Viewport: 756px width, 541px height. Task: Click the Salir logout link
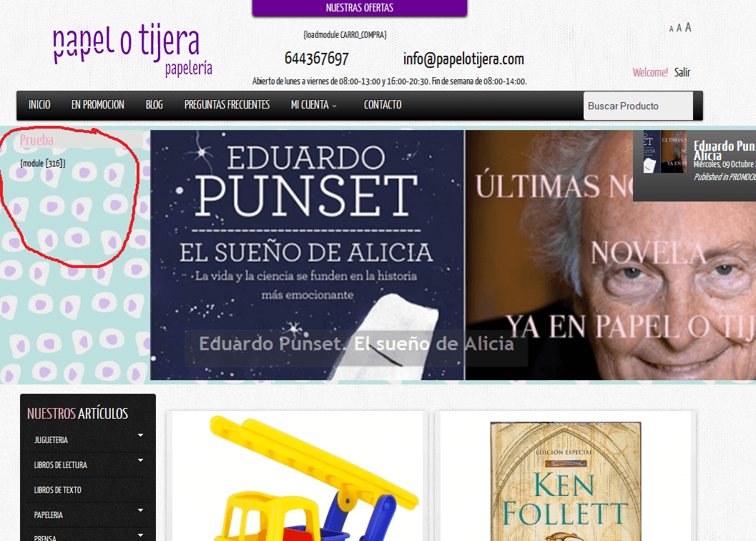click(682, 72)
